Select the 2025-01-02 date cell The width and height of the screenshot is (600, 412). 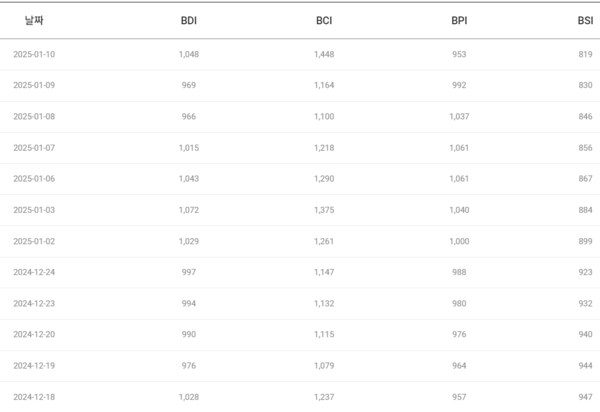[34, 241]
